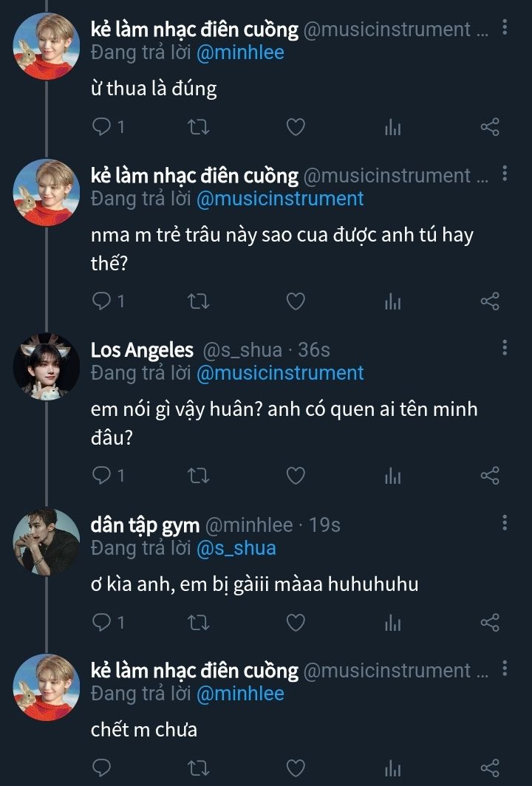
Task: Open more options for the Los Angeles tweet
Action: tap(505, 349)
